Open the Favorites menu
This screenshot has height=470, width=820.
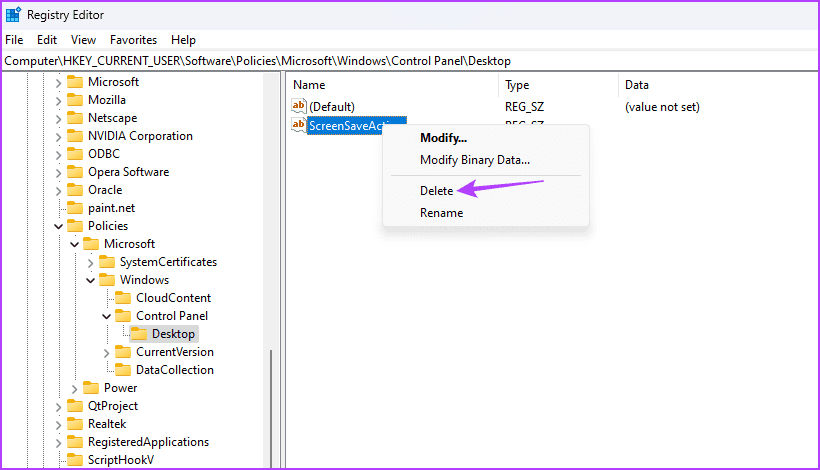pyautogui.click(x=133, y=40)
